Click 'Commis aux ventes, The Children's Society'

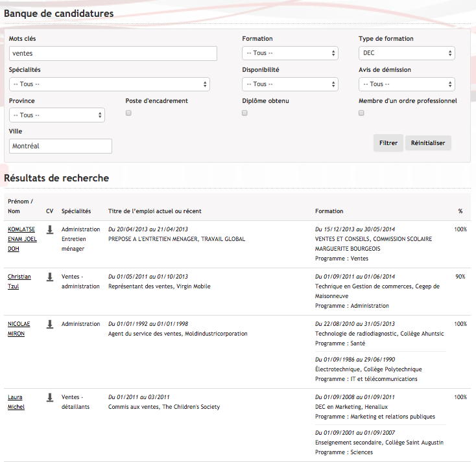164,407
